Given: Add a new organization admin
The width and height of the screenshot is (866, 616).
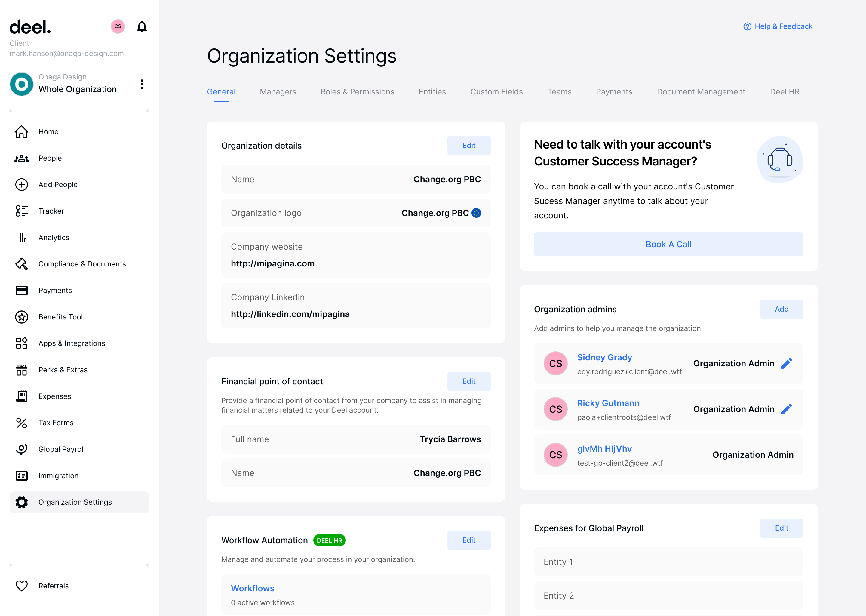Looking at the screenshot, I should [782, 309].
